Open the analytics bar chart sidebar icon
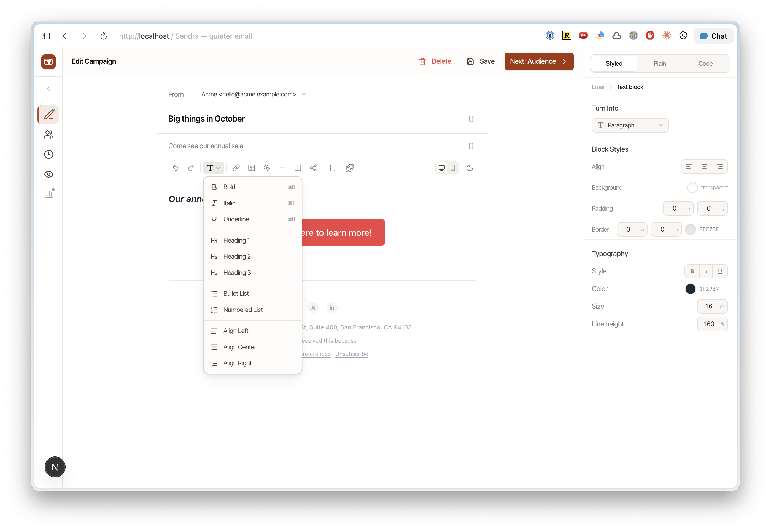Viewport: 771px width, 532px height. pyautogui.click(x=49, y=194)
